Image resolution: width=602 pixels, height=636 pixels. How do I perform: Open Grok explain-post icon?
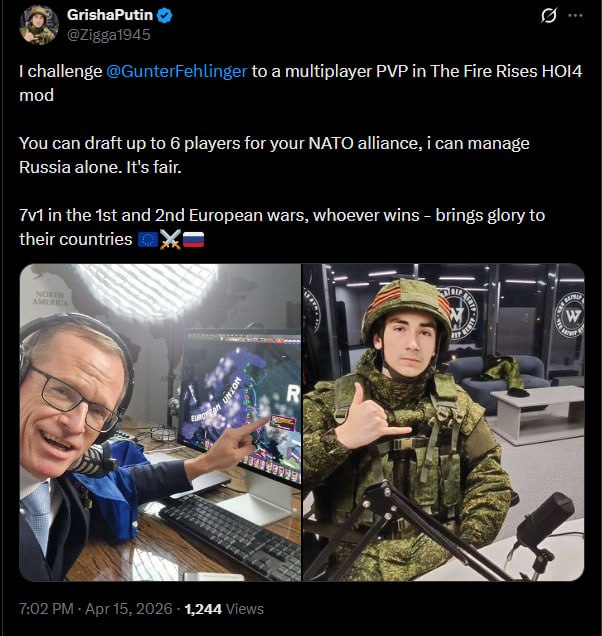click(548, 16)
